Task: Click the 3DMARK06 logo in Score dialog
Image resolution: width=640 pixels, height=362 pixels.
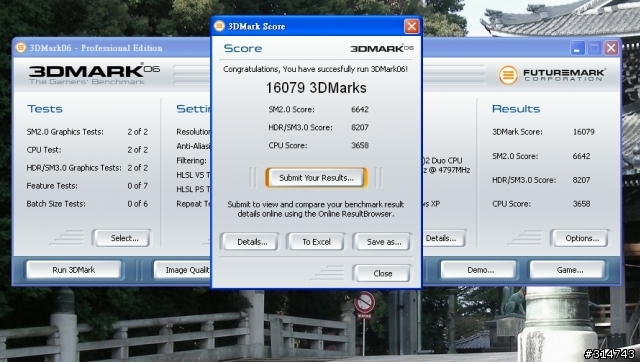Action: coord(382,49)
